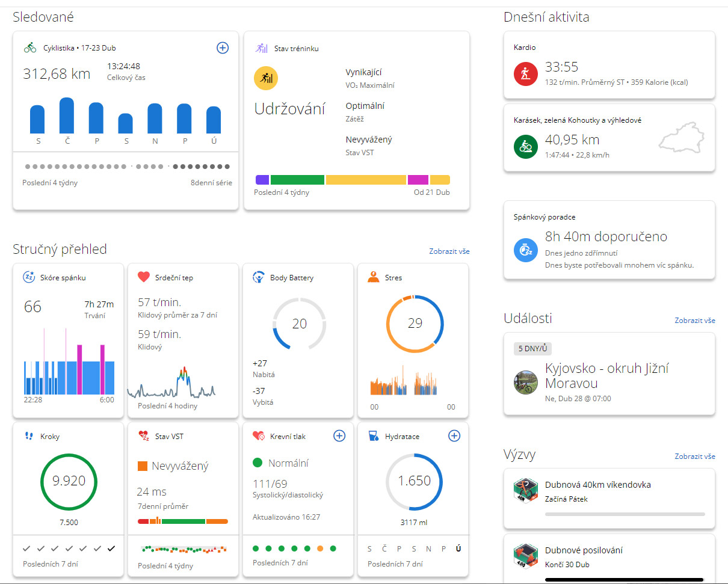Click the red Kardio activity icon
The height and width of the screenshot is (584, 728).
526,74
